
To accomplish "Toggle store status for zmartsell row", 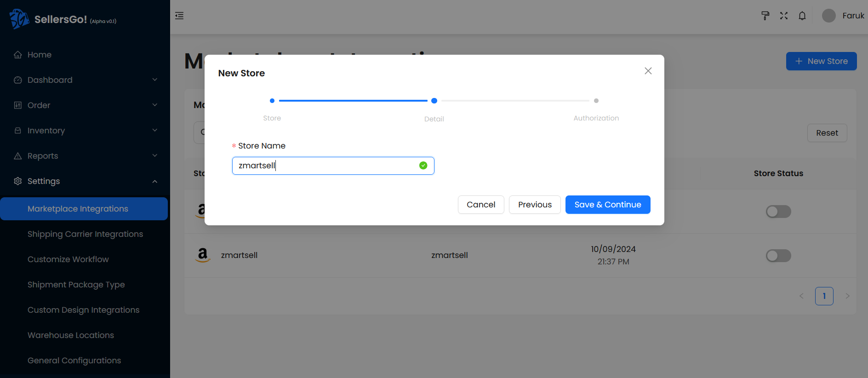I will tap(778, 256).
